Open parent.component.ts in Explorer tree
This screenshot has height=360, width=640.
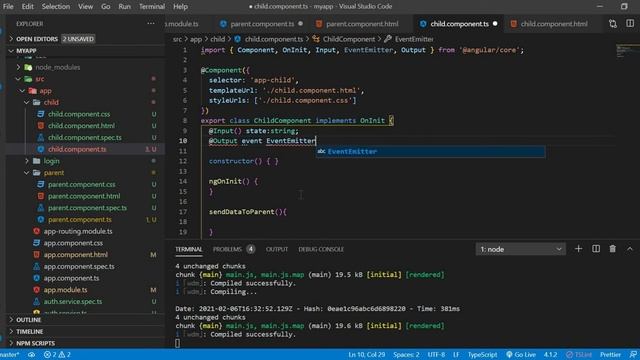80,220
